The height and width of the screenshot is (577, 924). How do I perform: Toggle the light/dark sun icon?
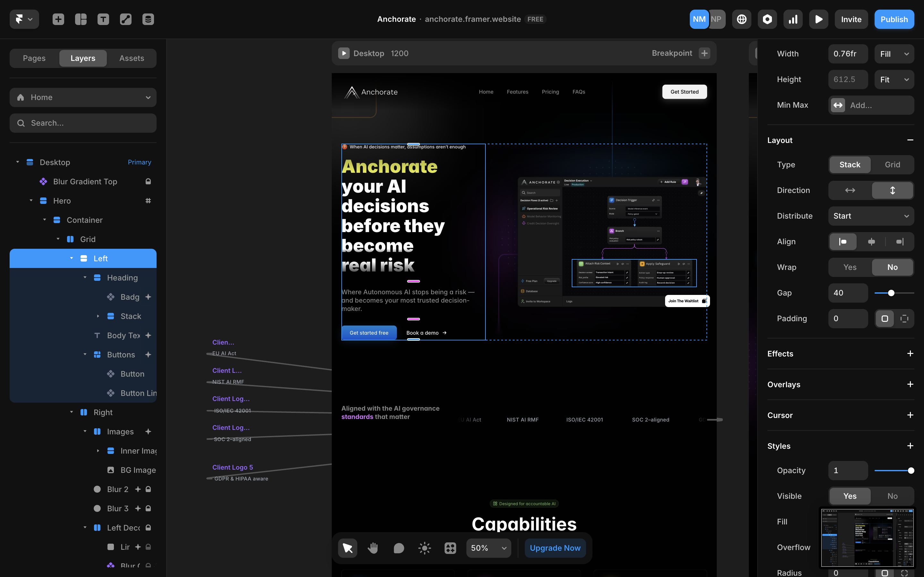[x=424, y=548]
